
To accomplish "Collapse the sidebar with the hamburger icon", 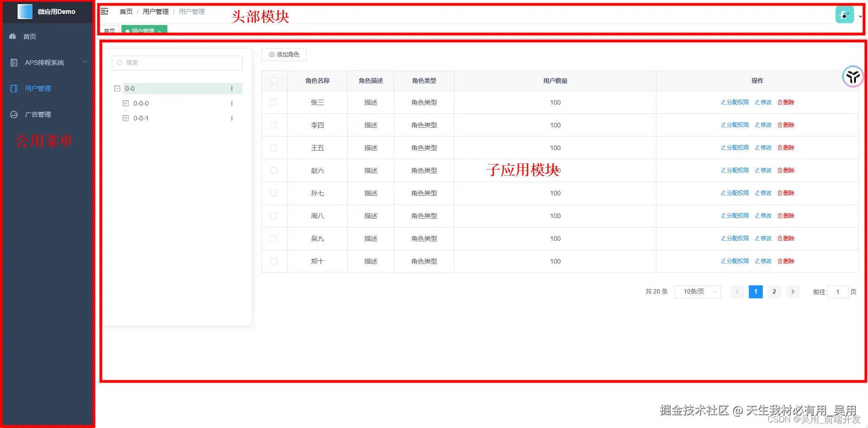I will (104, 11).
